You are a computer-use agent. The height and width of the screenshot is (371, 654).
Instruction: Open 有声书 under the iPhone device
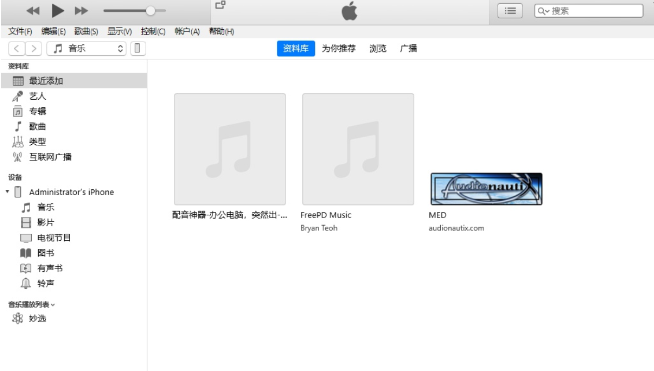[50, 268]
